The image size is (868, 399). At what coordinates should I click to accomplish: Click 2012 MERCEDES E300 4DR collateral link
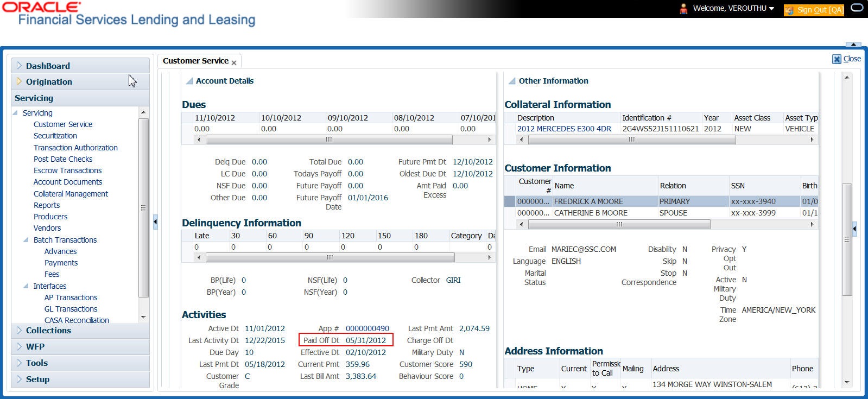[x=564, y=129]
